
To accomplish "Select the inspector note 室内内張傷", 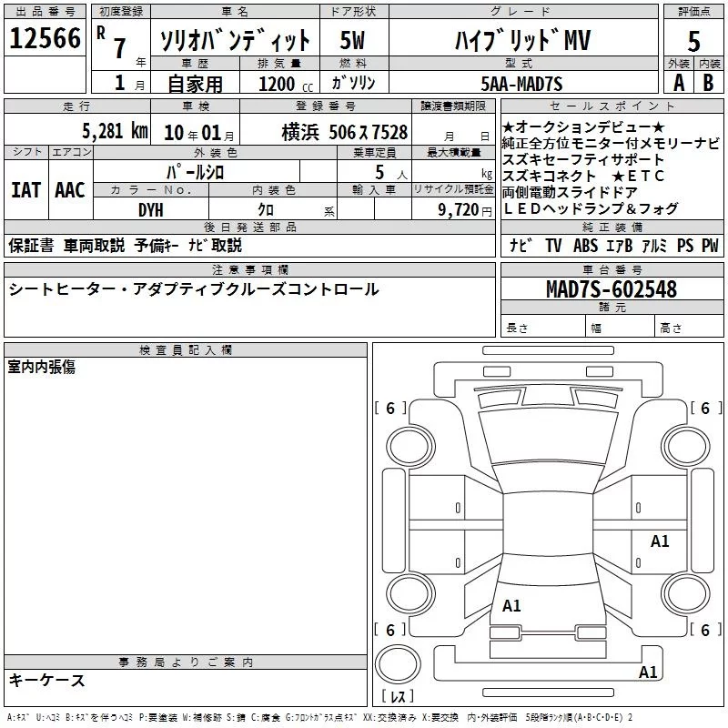I will (x=41, y=367).
